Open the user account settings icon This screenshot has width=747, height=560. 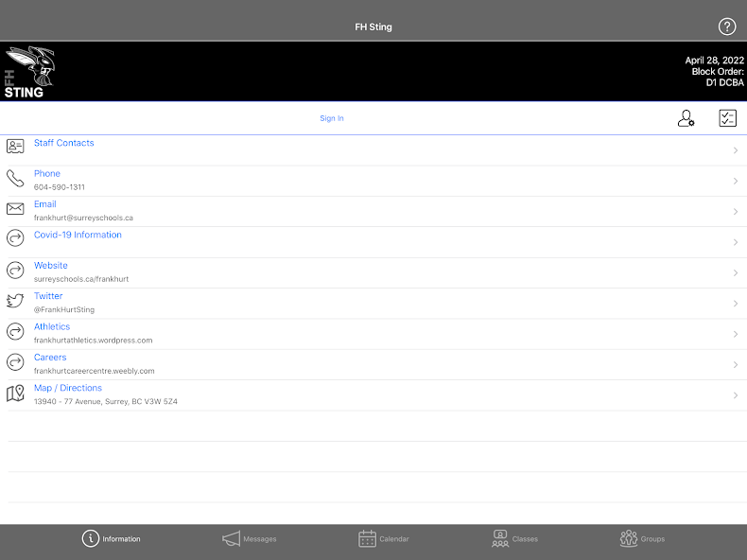(x=686, y=118)
